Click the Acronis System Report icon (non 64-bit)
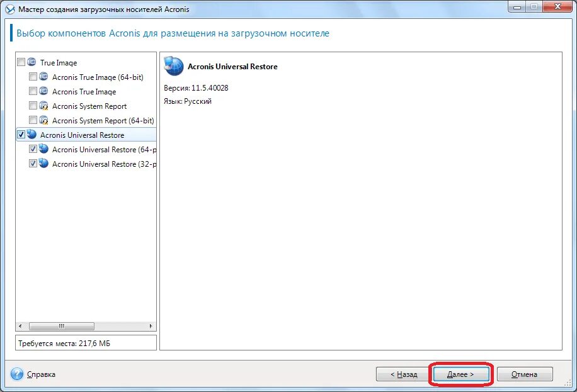Viewport: 577px width, 392px height. 43,106
